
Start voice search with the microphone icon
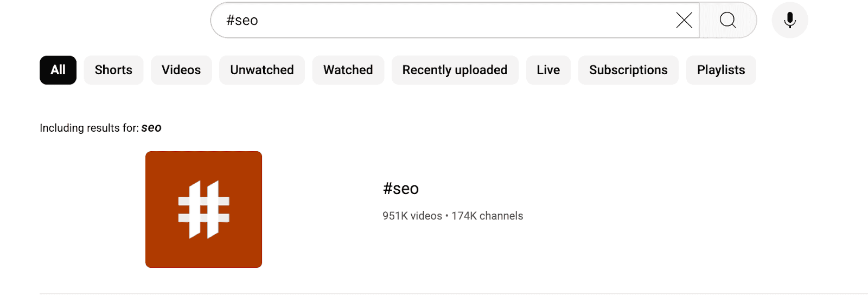pyautogui.click(x=790, y=20)
